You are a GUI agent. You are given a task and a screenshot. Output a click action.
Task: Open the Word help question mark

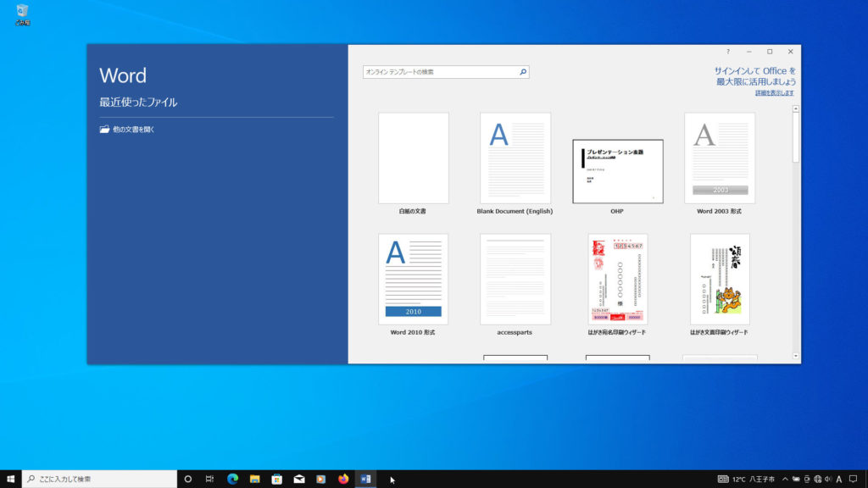[727, 52]
